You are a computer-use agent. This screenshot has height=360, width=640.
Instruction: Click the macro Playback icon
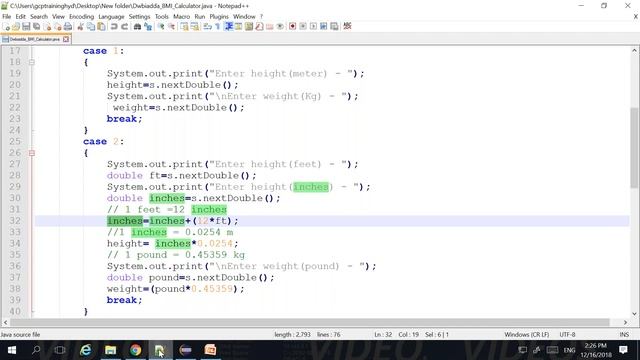[313, 27]
